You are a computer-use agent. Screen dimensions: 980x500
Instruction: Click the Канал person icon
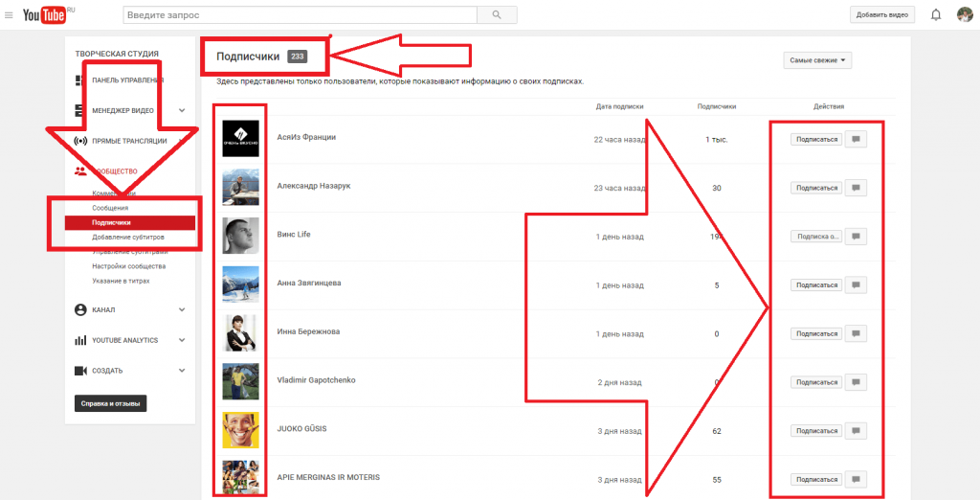pos(80,309)
